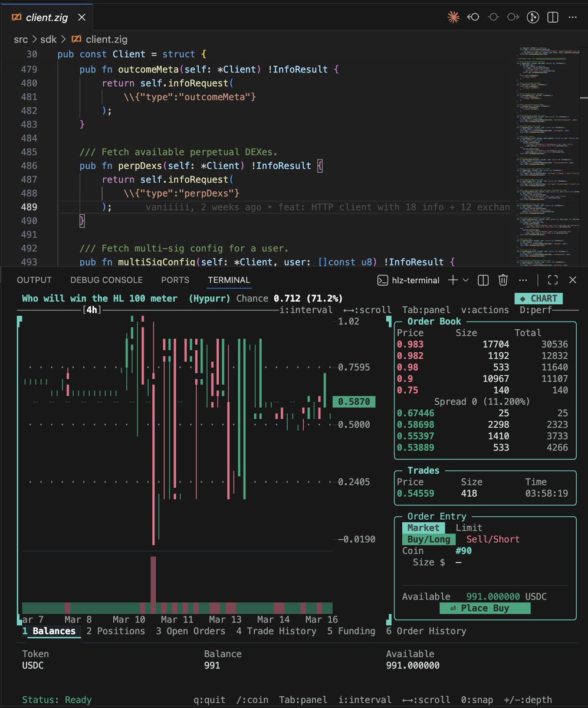Image resolution: width=588 pixels, height=708 pixels.
Task: Click the q:quit shortcut hint
Action: click(x=209, y=700)
